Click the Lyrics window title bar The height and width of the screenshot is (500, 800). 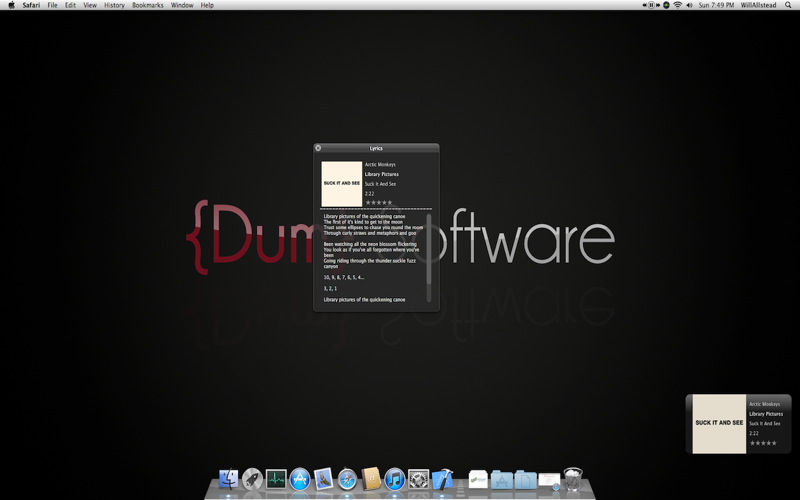coord(377,148)
